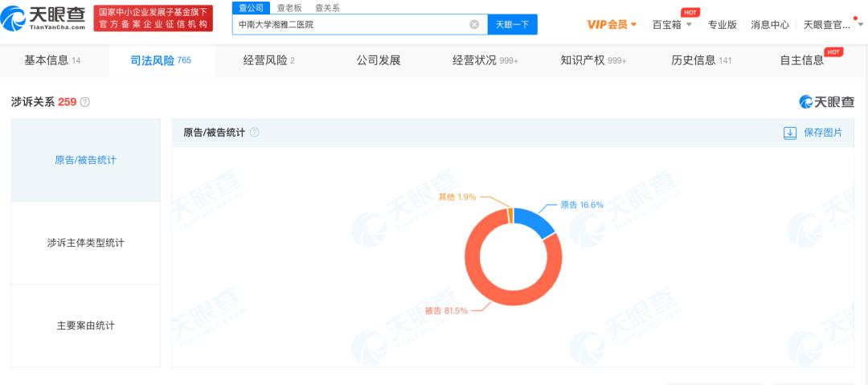
Task: Open the 天眼查官... header link
Action: (827, 24)
